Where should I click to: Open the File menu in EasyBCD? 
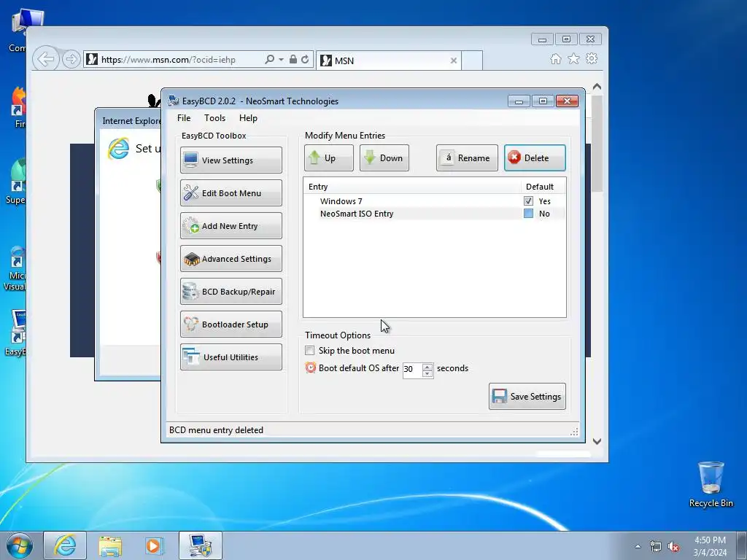184,118
